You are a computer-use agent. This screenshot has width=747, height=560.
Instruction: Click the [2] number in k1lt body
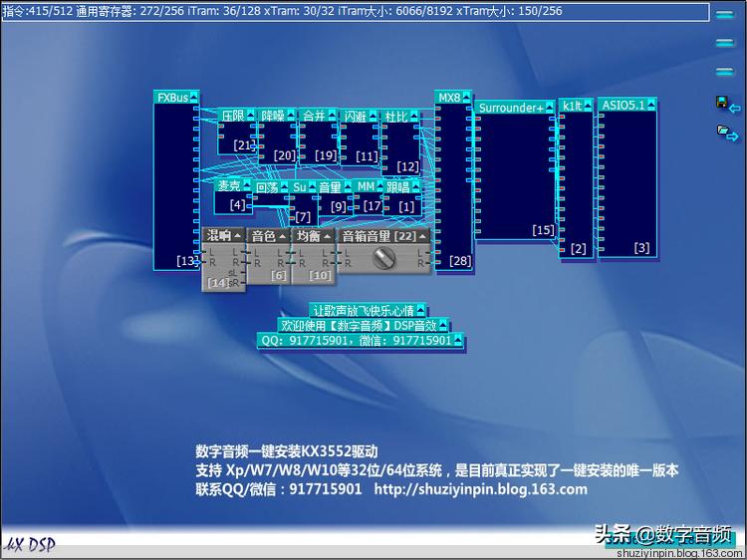point(578,248)
